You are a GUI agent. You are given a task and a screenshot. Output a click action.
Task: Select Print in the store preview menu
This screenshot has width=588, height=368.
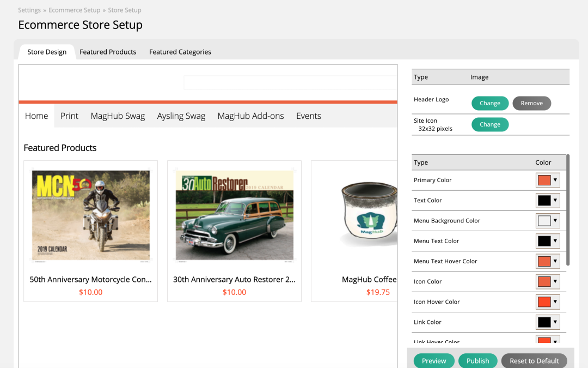pyautogui.click(x=69, y=116)
